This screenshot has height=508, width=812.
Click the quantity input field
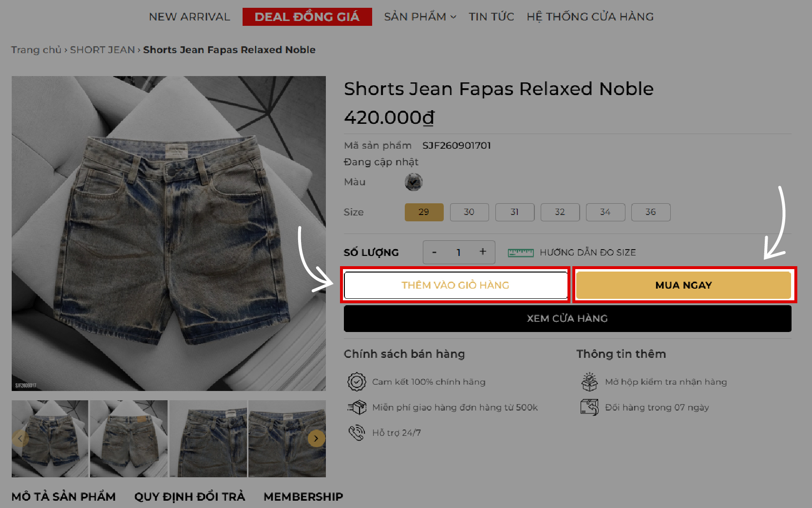click(x=458, y=252)
